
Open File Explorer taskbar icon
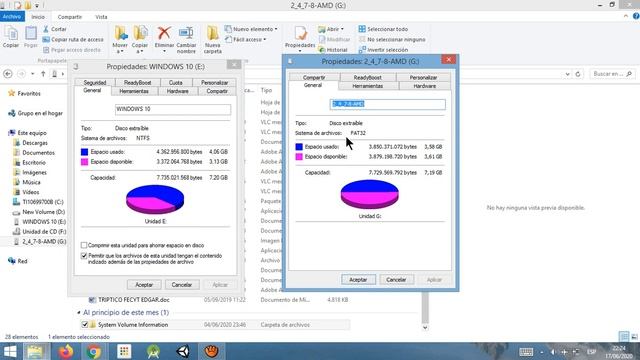point(36,351)
